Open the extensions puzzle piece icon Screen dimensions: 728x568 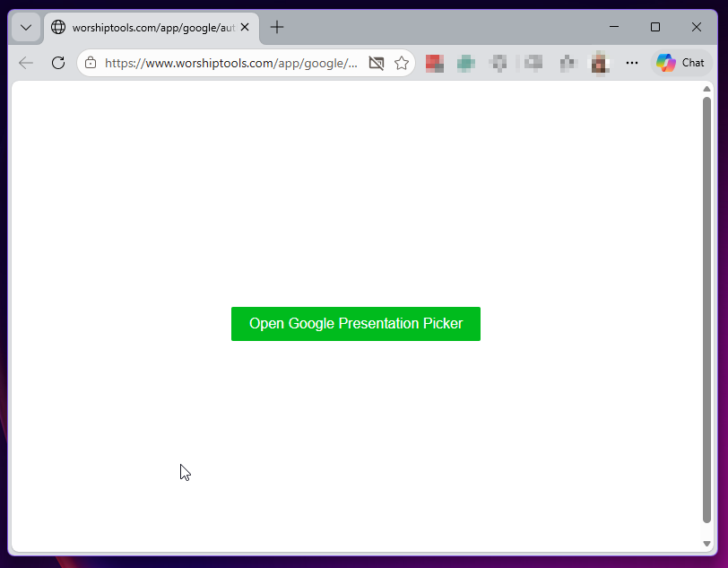pos(567,63)
